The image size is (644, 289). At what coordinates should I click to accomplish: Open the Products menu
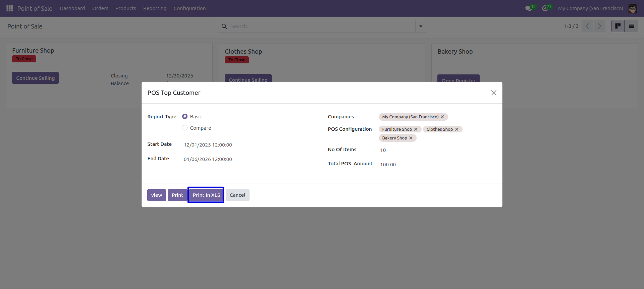coord(126,8)
